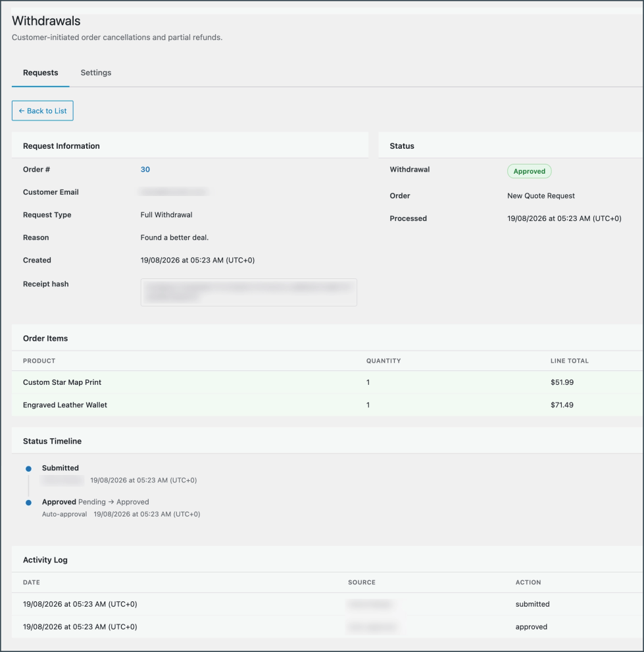
Task: Click the Auto-approval label in timeline
Action: 64,514
